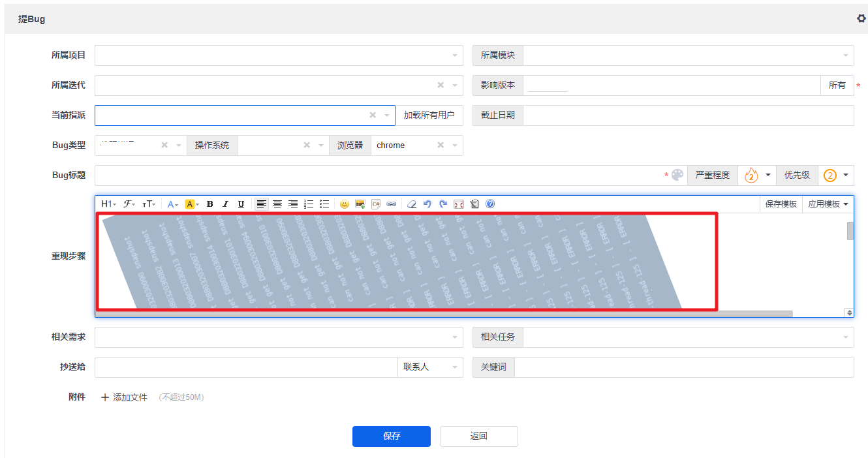The image size is (868, 458).
Task: Click the 保存模板 button
Action: [x=781, y=204]
